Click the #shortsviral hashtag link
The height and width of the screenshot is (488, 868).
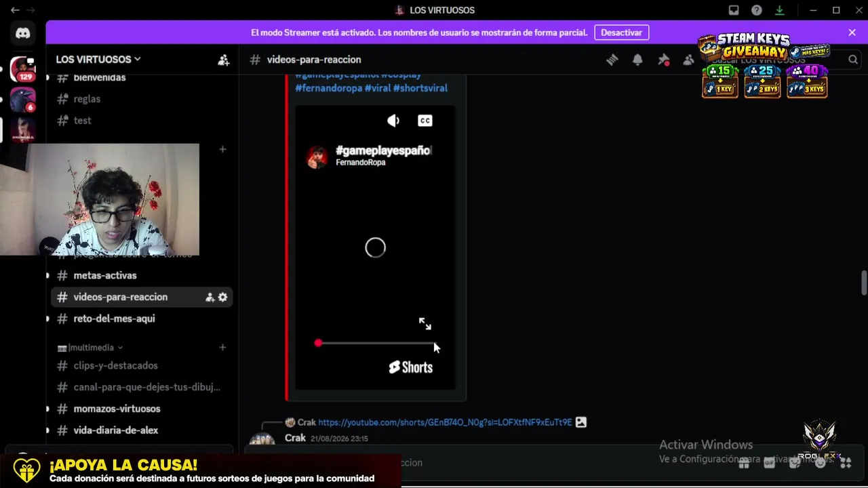point(420,88)
